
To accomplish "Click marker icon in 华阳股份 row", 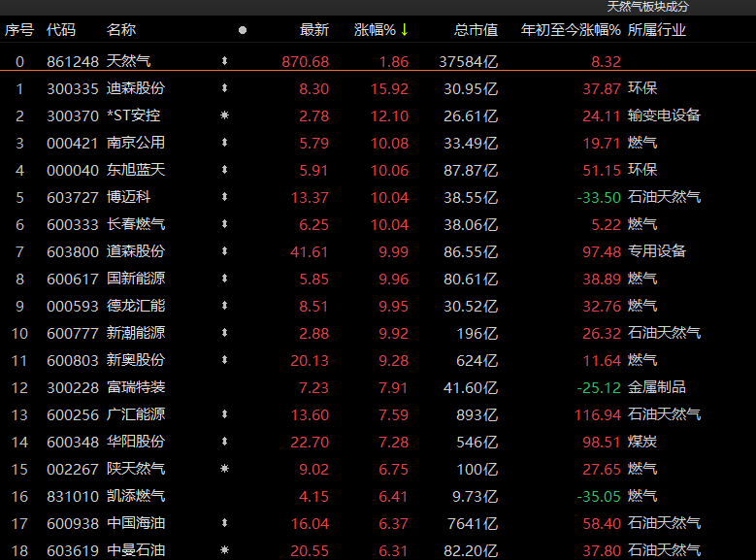I will [x=224, y=442].
